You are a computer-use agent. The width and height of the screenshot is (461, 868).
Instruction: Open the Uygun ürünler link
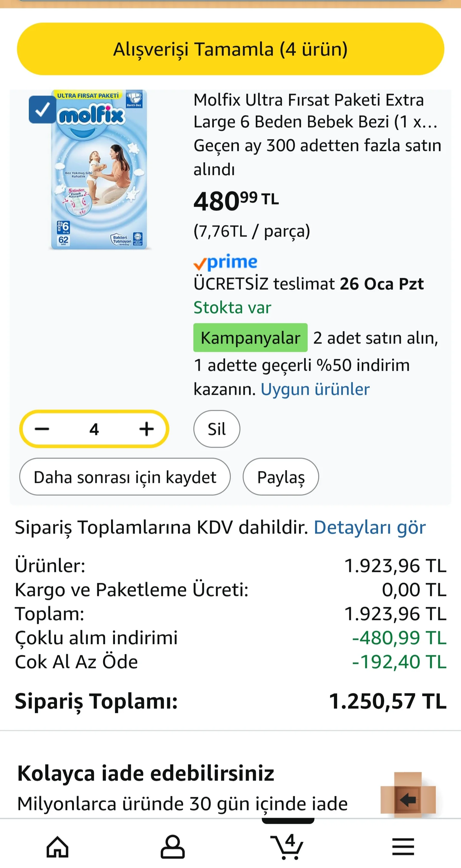[315, 389]
